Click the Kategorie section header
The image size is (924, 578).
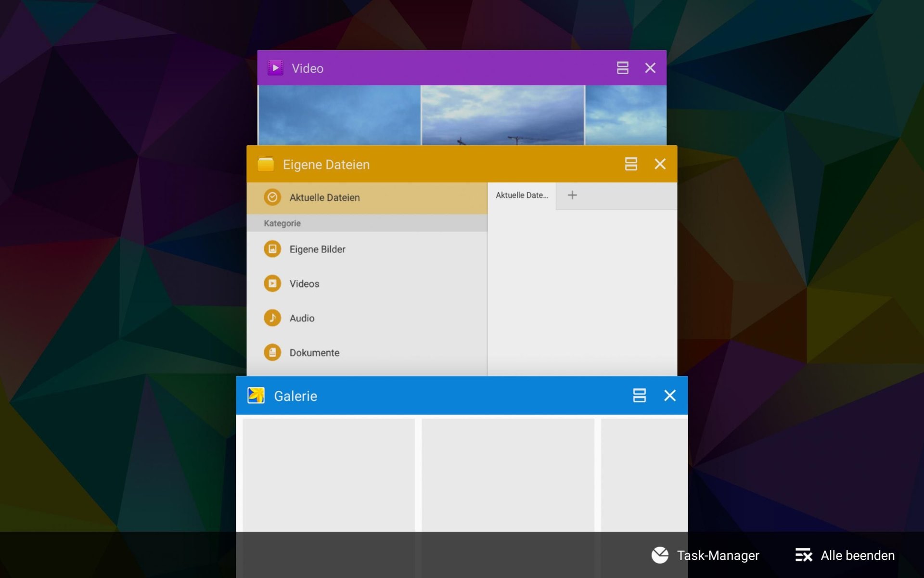click(x=367, y=223)
